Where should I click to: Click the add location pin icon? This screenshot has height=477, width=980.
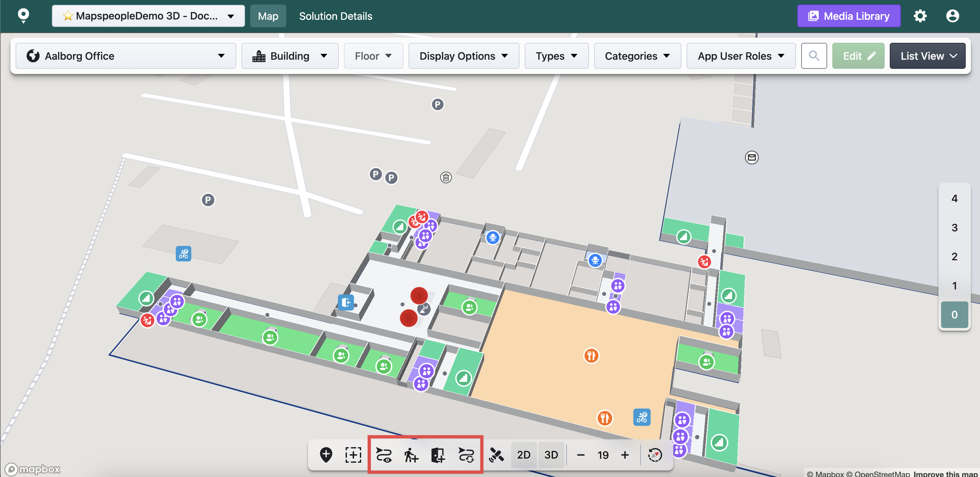click(x=326, y=455)
